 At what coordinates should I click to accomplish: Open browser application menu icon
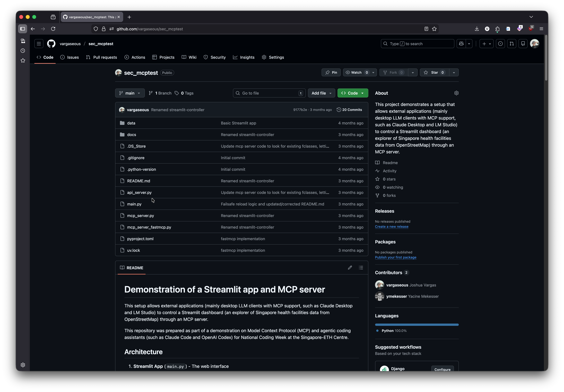[x=541, y=29]
